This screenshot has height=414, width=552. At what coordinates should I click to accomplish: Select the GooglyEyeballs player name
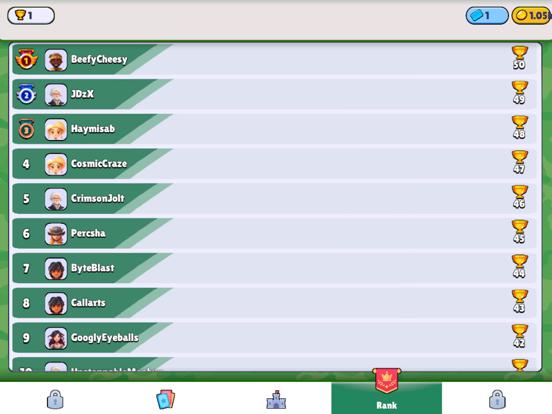click(x=105, y=338)
